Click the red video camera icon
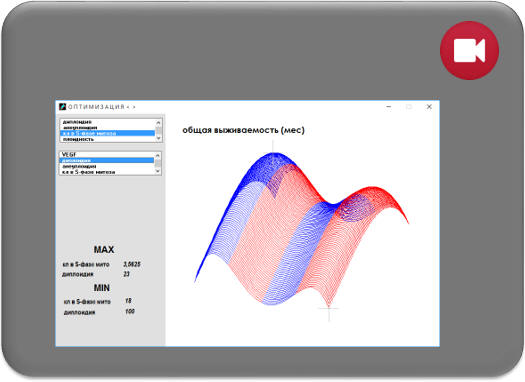Viewport: 525px width, 382px height. click(469, 51)
